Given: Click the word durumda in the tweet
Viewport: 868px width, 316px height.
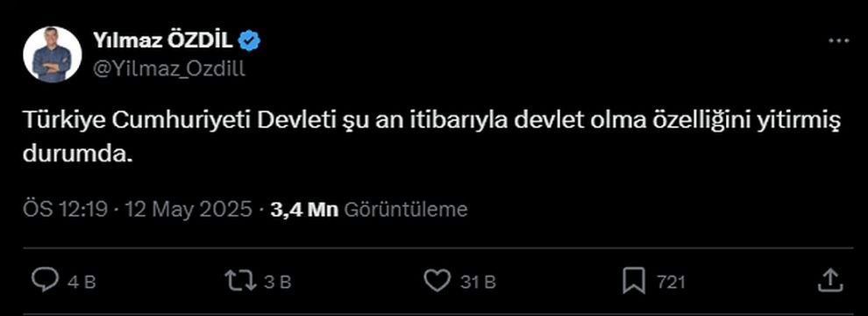Looking at the screenshot, I should (x=77, y=154).
